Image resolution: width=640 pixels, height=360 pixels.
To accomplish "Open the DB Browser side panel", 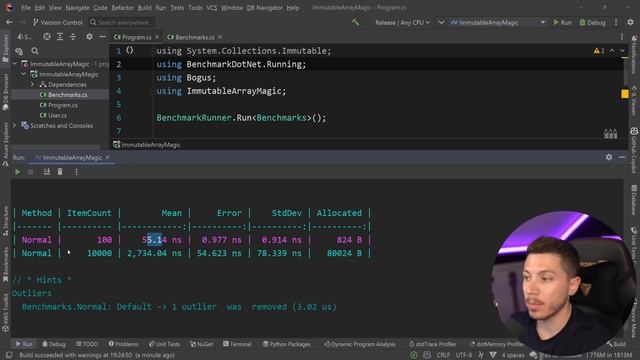I will pos(5,92).
